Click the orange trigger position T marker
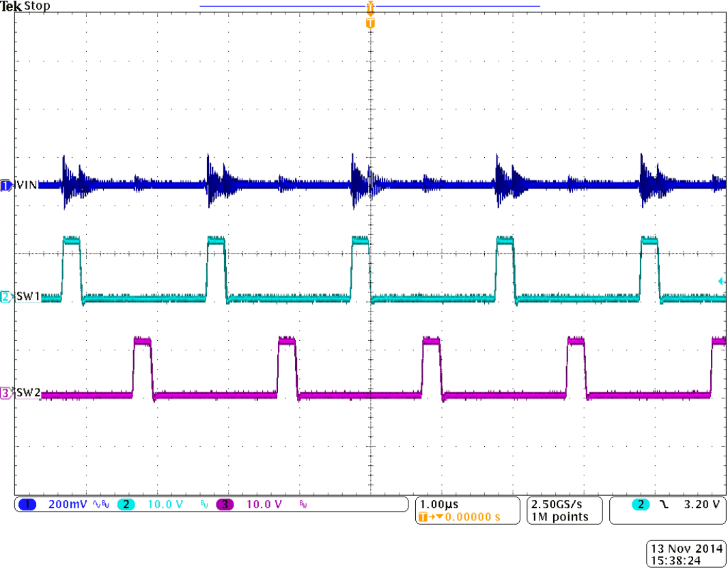 point(370,23)
